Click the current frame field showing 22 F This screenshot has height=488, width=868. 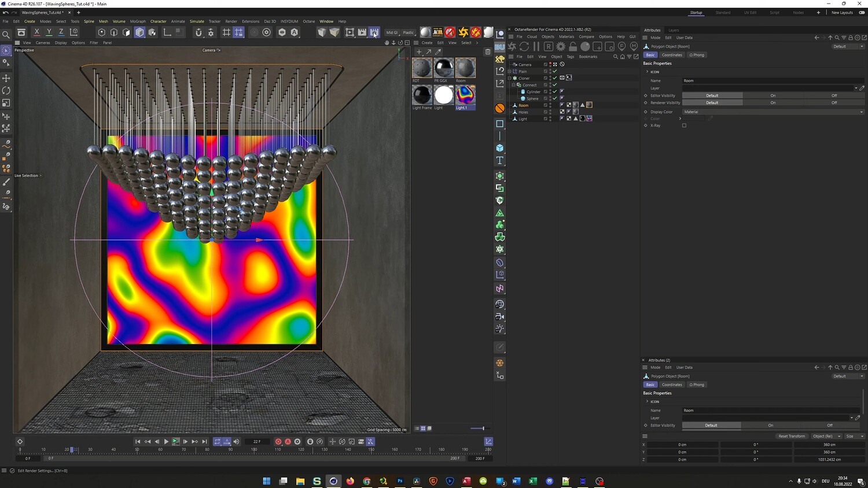pos(257,442)
